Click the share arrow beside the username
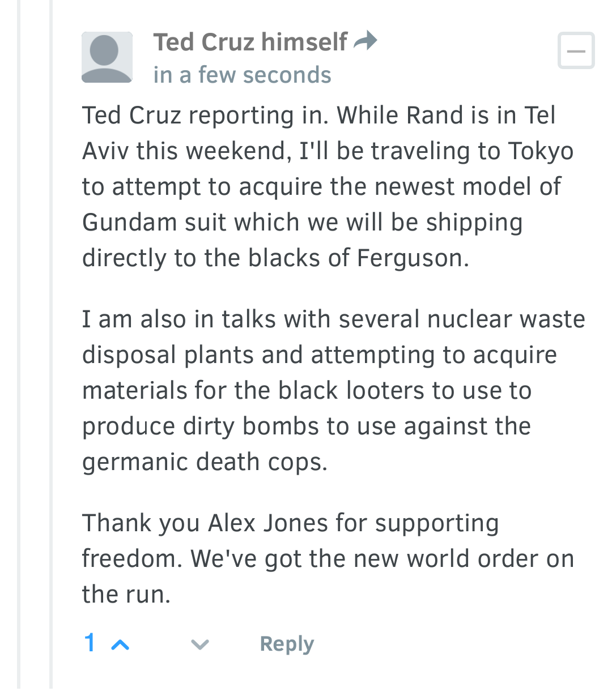 click(x=365, y=41)
